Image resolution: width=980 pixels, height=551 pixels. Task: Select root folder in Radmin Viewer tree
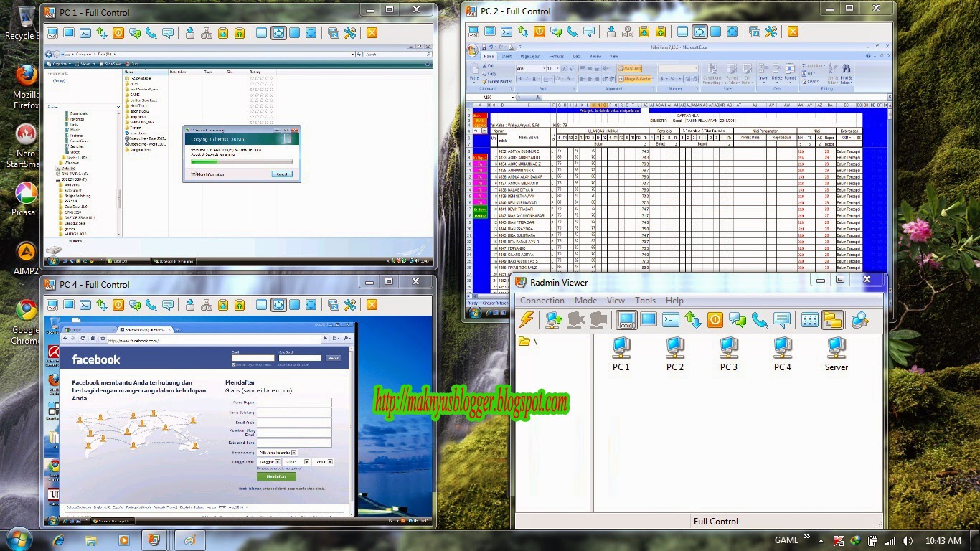tap(528, 342)
